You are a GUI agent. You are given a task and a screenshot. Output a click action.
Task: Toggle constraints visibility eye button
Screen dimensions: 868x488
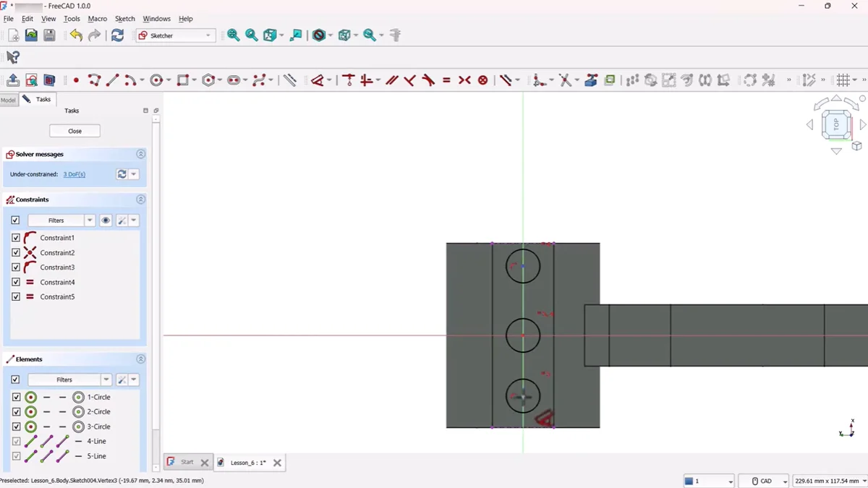(x=106, y=221)
